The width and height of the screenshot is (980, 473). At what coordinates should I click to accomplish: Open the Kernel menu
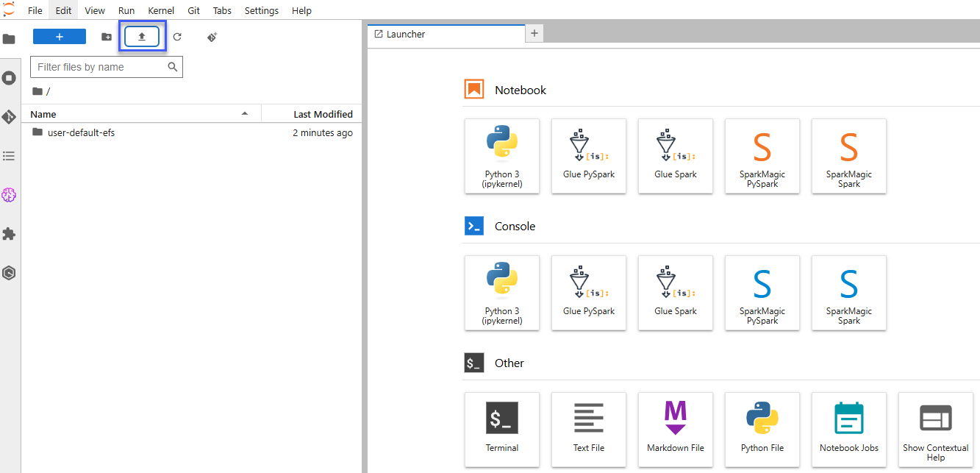161,10
